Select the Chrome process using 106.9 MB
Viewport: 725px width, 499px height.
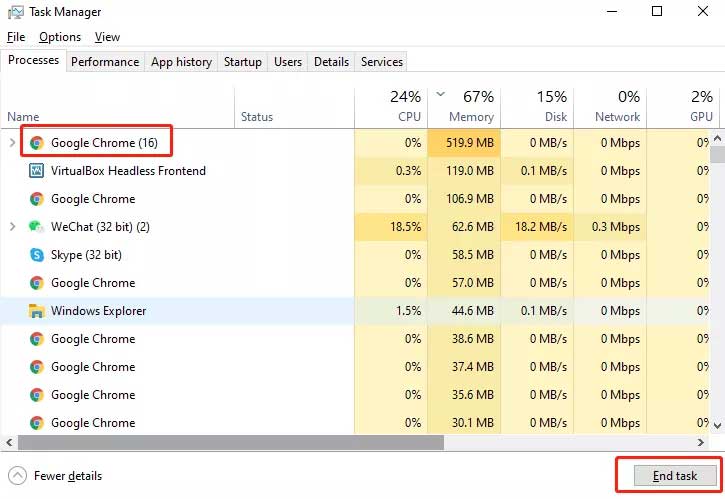pyautogui.click(x=92, y=199)
